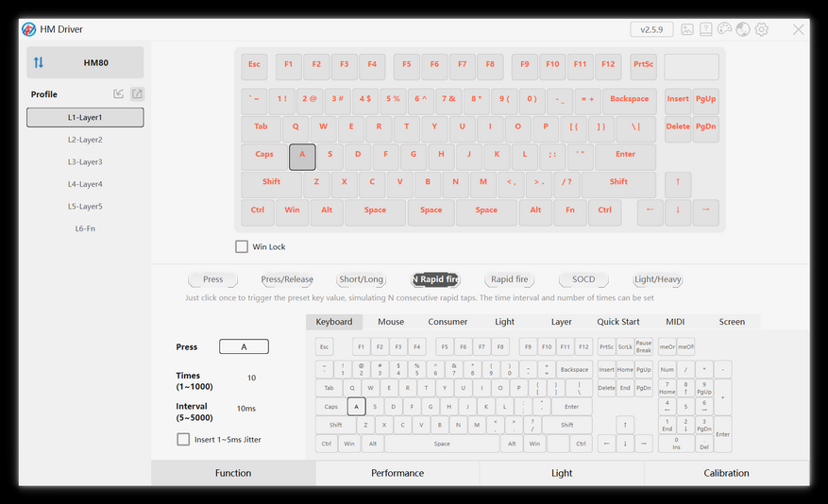The height and width of the screenshot is (504, 828).
Task: Toggle the Win Lock checkbox
Action: click(242, 246)
